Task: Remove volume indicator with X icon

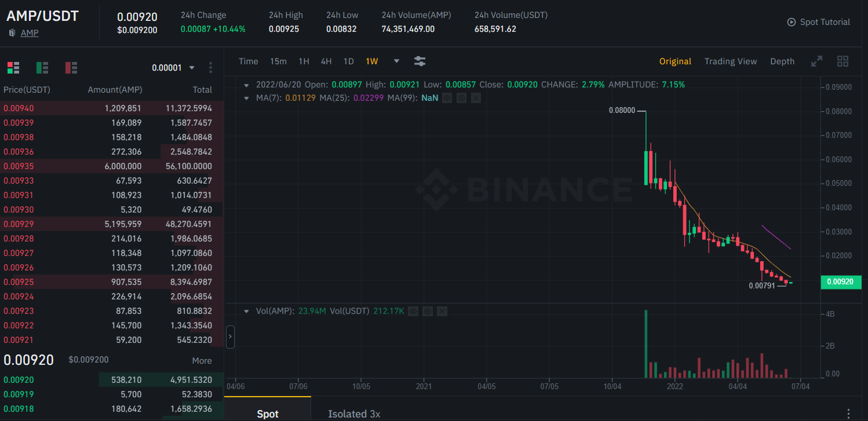Action: pos(442,311)
